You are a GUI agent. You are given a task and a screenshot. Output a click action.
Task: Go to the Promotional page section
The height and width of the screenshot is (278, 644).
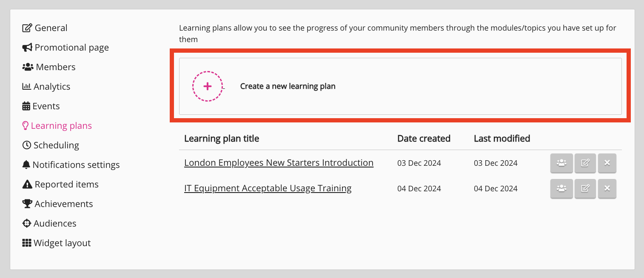71,48
